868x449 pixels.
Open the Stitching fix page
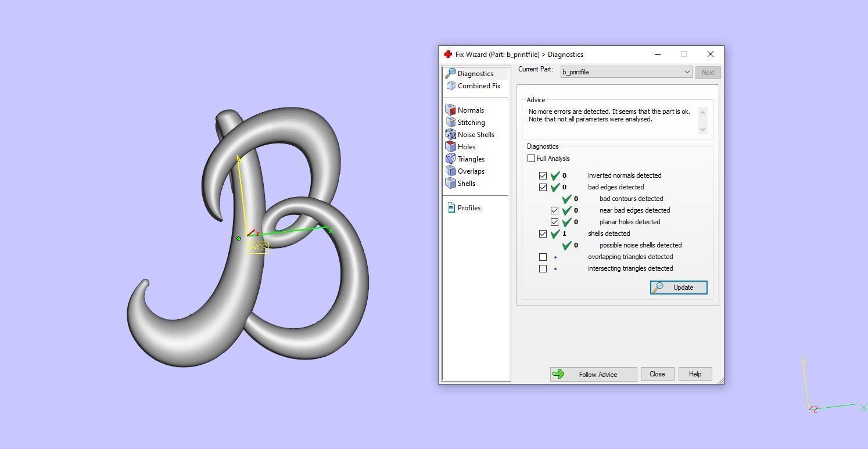(471, 122)
